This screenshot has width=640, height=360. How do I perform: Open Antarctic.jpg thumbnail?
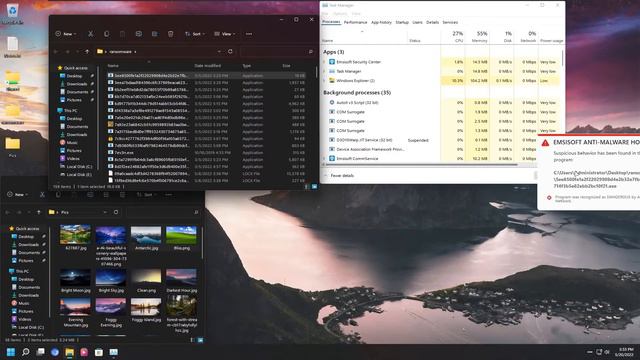click(x=146, y=235)
